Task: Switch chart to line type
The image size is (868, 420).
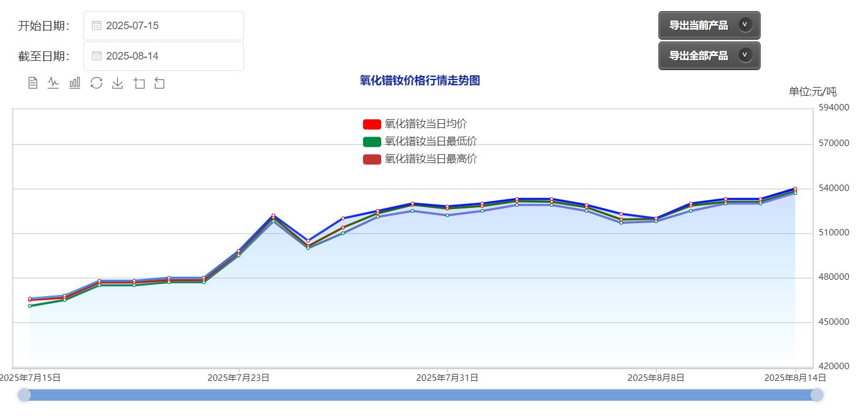Action: point(53,83)
